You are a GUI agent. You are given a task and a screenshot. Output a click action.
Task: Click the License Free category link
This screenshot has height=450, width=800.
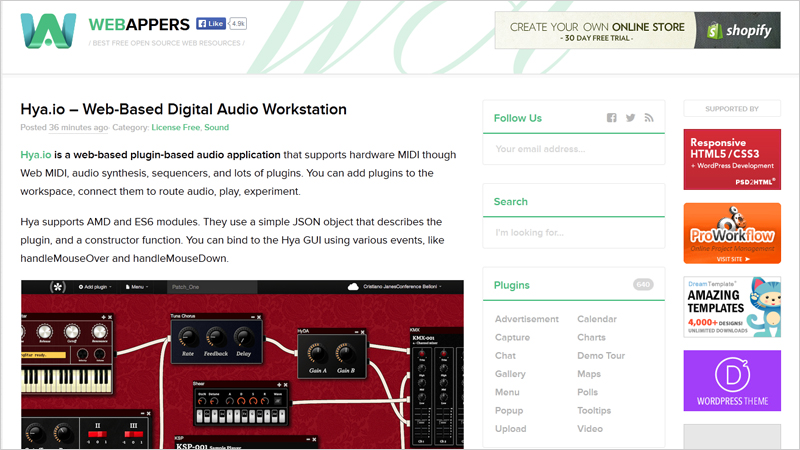176,128
